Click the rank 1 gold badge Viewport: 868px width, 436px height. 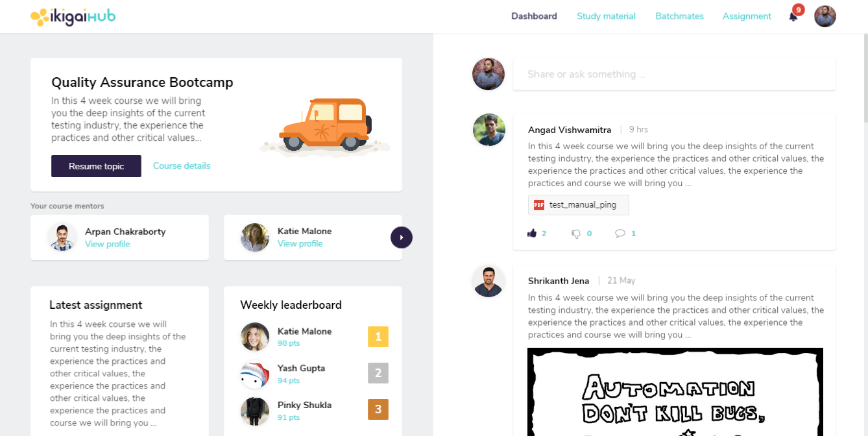tap(378, 337)
